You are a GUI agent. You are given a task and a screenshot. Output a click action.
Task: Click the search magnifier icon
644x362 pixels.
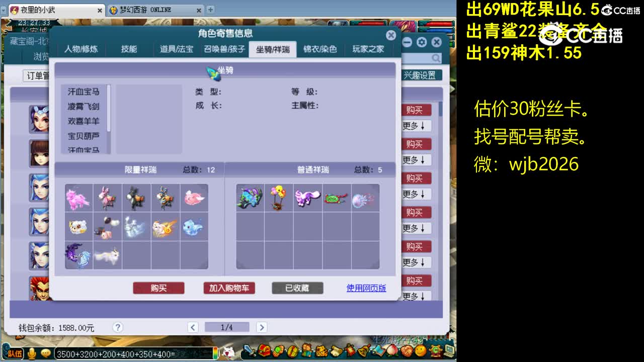tap(435, 58)
